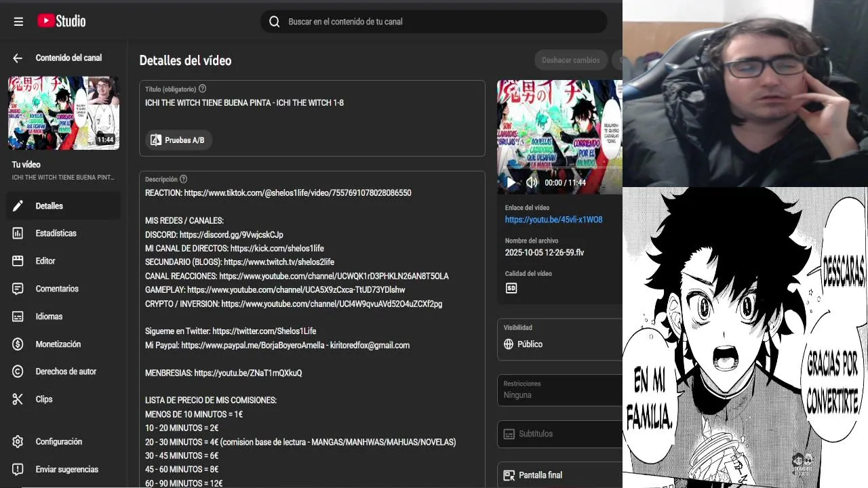This screenshot has width=868, height=488.
Task: Click the DISCORD link line in description
Action: [x=214, y=235]
